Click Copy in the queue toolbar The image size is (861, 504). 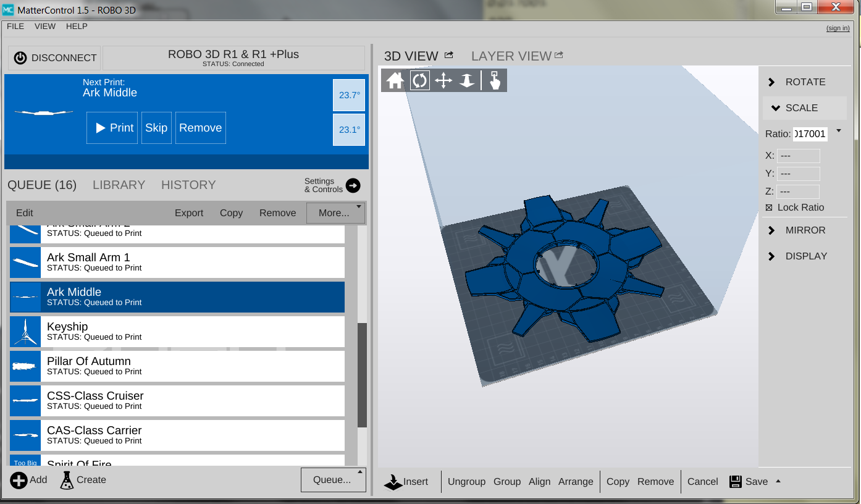[x=231, y=213]
